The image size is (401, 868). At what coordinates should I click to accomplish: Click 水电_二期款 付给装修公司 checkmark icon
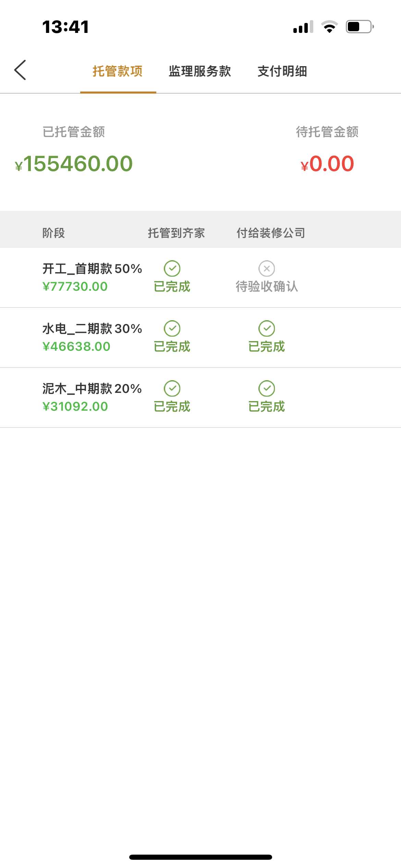click(x=267, y=328)
